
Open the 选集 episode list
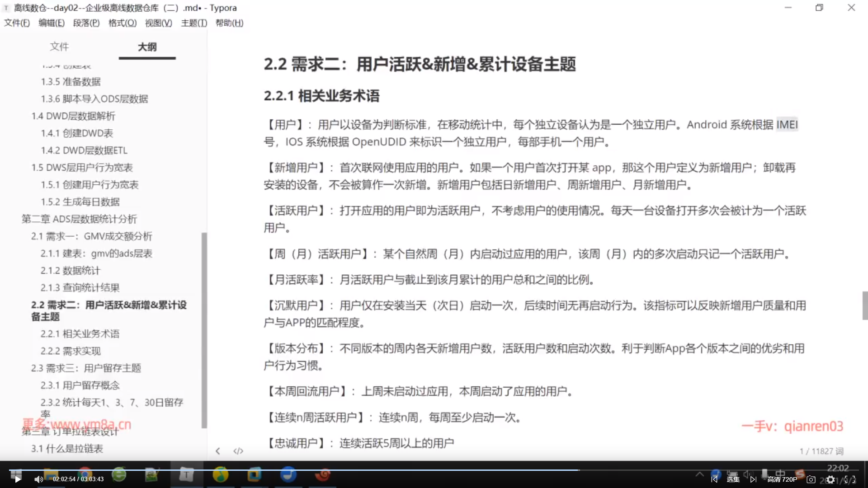[x=733, y=479]
